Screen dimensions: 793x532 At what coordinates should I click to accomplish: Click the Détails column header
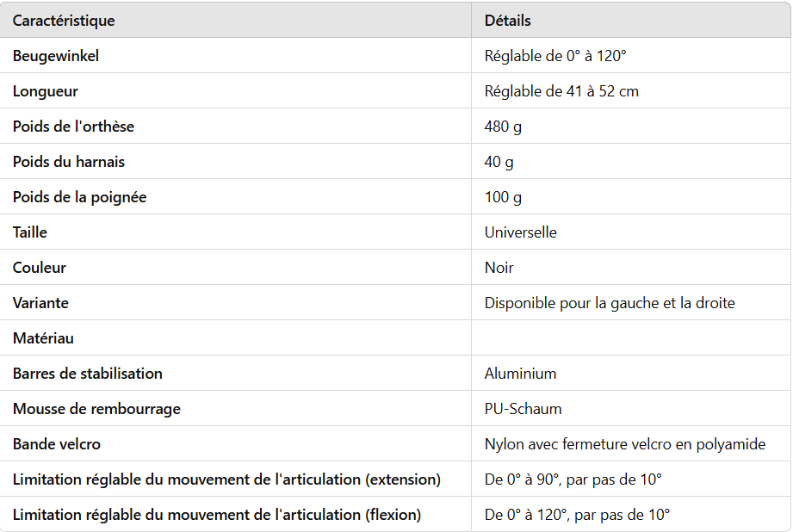[x=508, y=21]
